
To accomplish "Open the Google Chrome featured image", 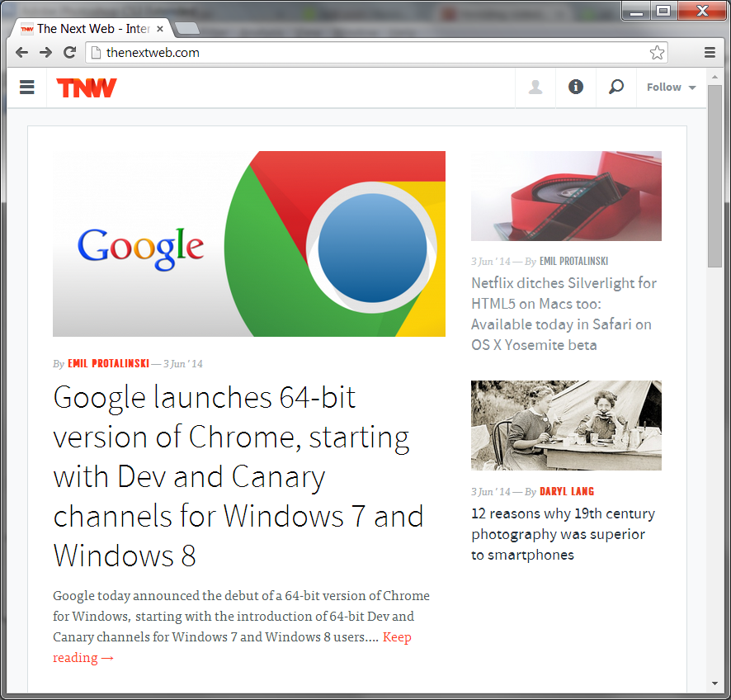I will 249,244.
